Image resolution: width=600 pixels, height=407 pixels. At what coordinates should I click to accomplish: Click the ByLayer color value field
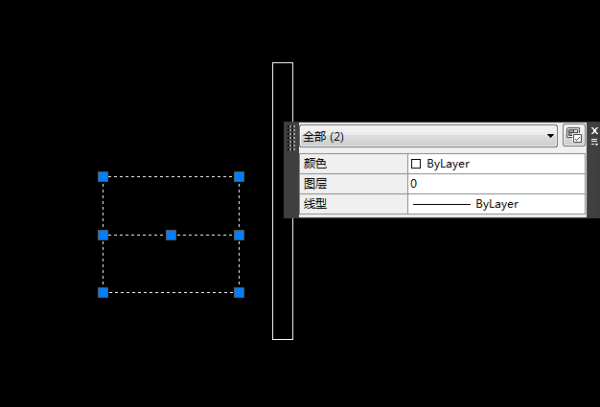(x=496, y=164)
